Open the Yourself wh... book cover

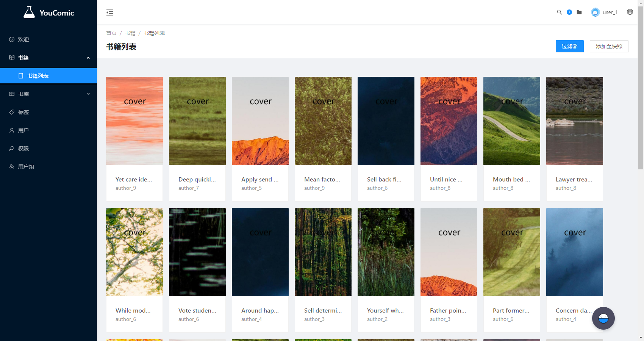click(386, 252)
